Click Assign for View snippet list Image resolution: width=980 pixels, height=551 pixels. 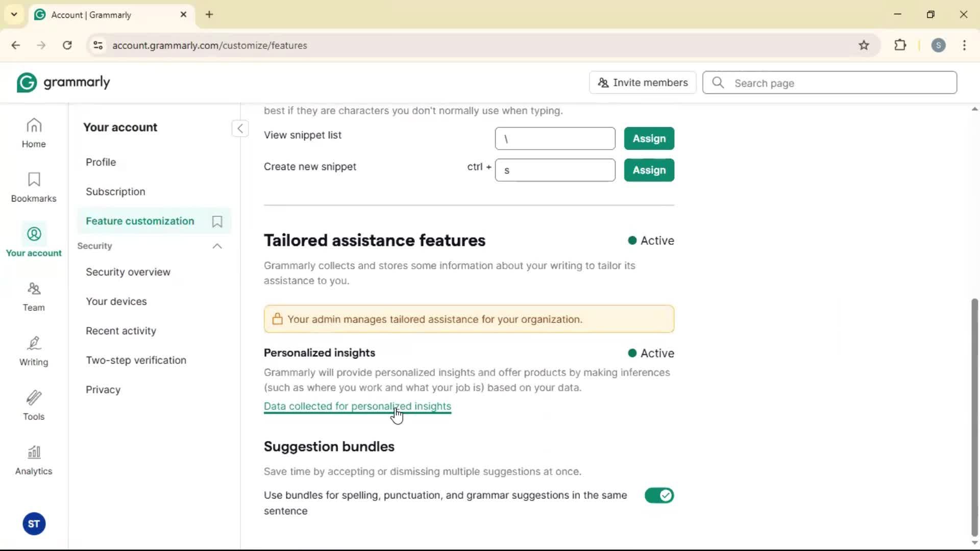649,139
